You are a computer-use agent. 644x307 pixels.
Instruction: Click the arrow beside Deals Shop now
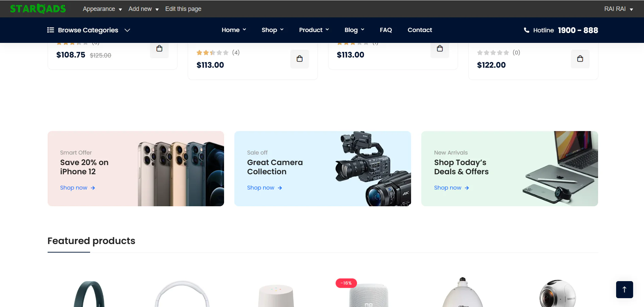(x=467, y=188)
